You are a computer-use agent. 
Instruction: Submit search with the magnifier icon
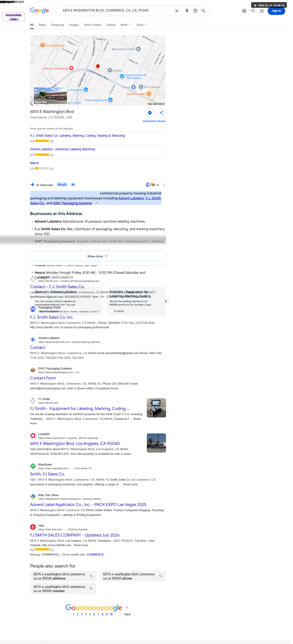[x=204, y=11]
